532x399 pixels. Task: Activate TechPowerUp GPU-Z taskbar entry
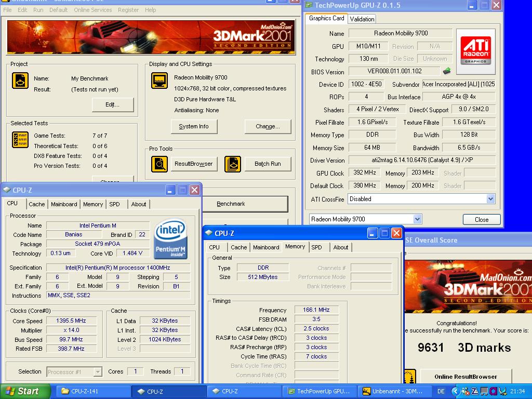[x=319, y=391]
